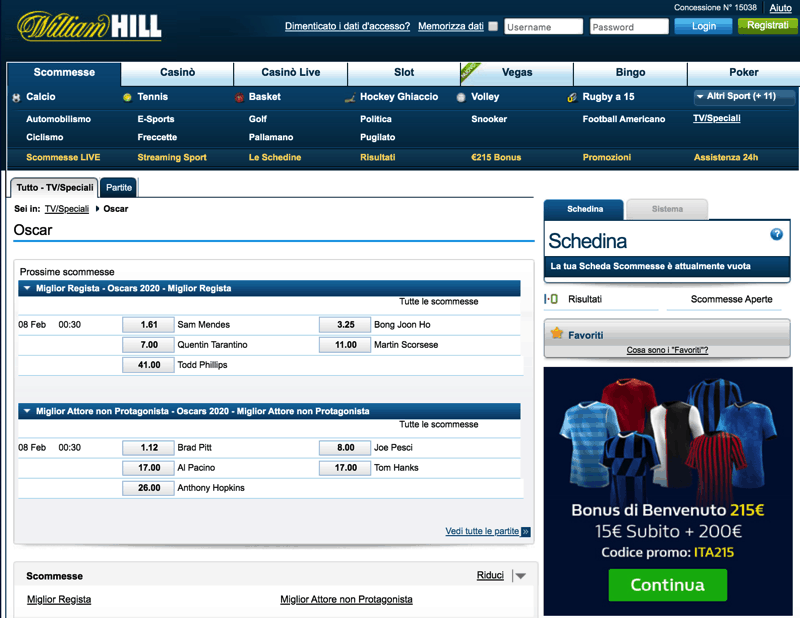This screenshot has width=800, height=618.
Task: Toggle the Memorizza dati checkbox
Action: 493,26
